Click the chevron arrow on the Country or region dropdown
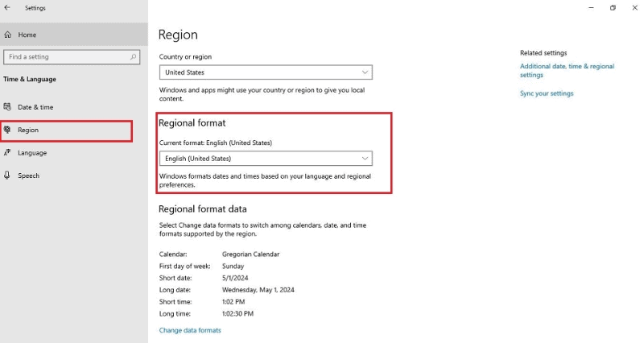The image size is (644, 343). pos(365,72)
